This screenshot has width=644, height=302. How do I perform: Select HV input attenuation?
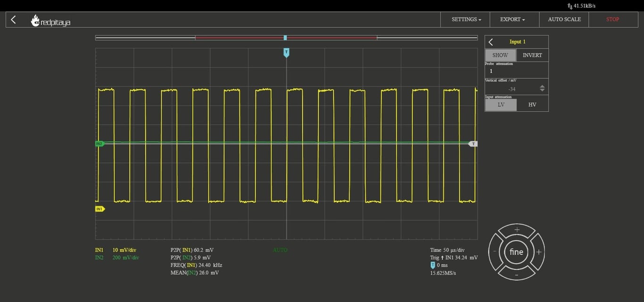coord(532,105)
